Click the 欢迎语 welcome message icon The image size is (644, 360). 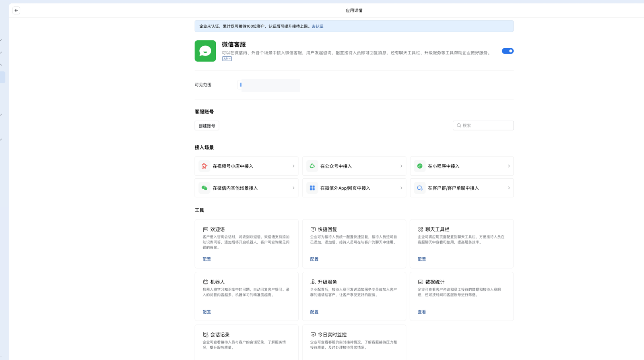point(205,230)
